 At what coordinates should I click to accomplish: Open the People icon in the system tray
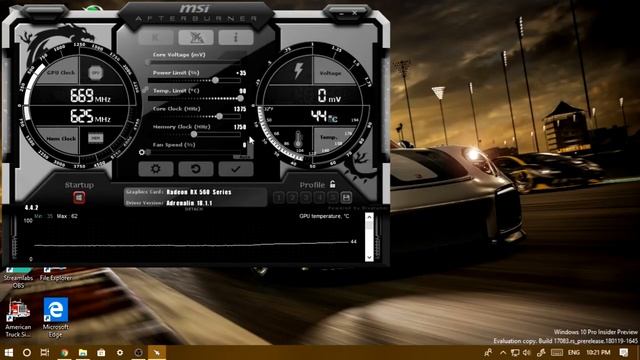click(488, 352)
